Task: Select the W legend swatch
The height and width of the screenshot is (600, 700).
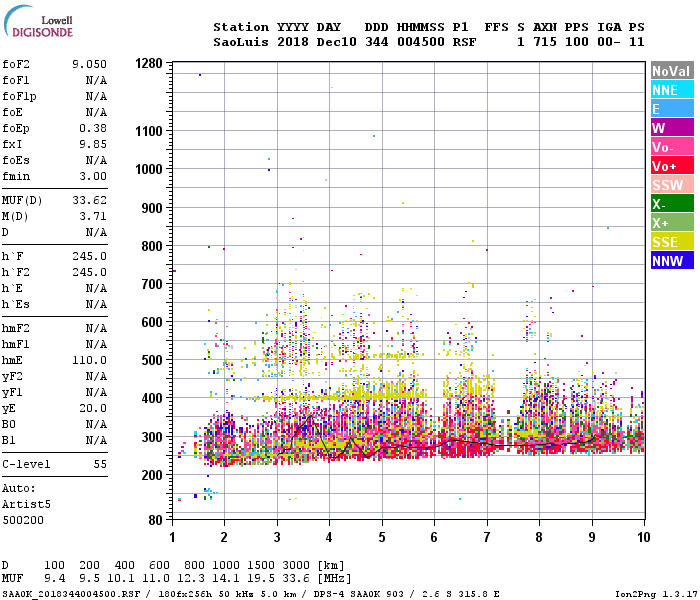Action: point(672,128)
